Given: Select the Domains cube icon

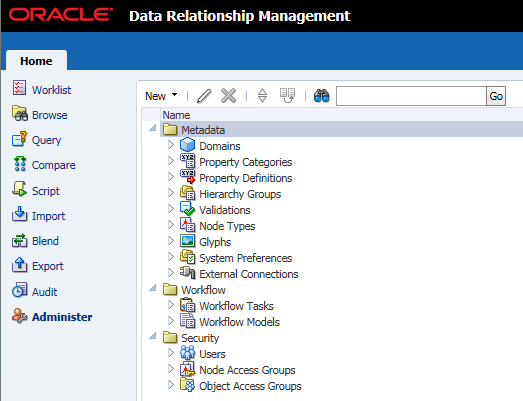Looking at the screenshot, I should [187, 145].
